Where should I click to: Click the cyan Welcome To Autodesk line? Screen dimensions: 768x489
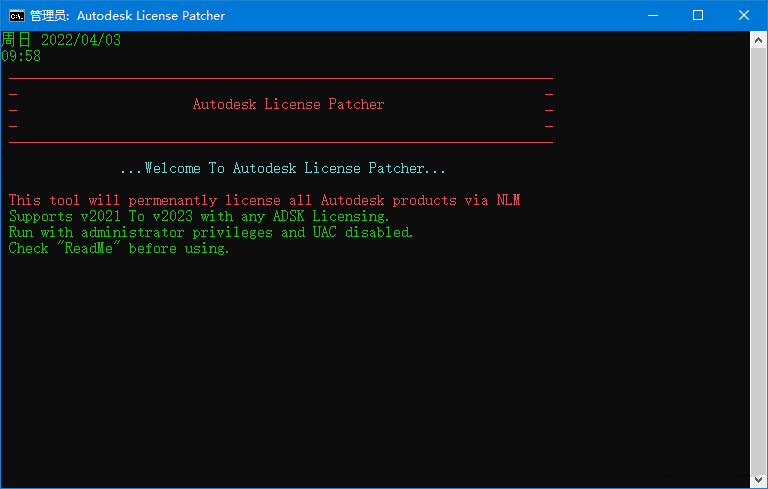[282, 168]
